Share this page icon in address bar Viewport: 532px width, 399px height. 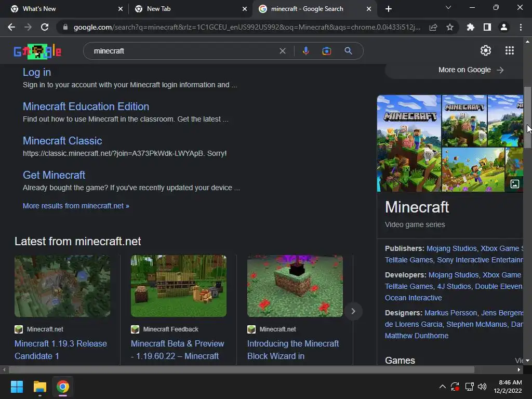(433, 27)
